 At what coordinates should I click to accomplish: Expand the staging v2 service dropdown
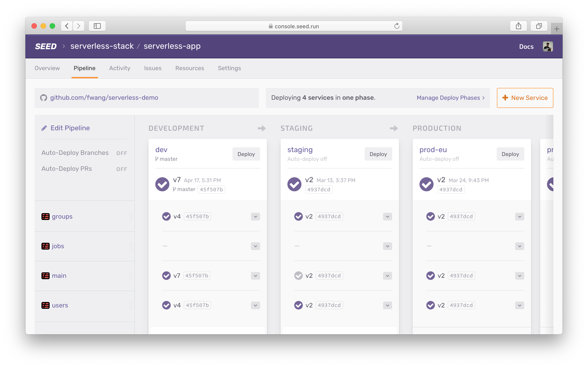coord(387,217)
